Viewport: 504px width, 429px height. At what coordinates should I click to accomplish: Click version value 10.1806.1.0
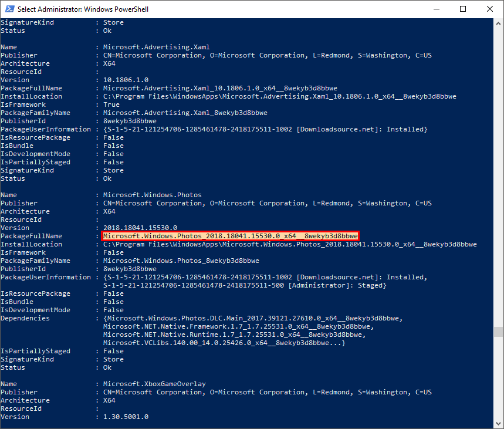point(126,80)
